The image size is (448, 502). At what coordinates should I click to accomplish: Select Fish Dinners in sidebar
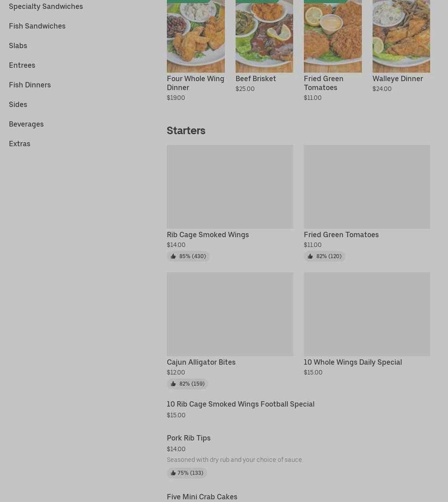30,85
